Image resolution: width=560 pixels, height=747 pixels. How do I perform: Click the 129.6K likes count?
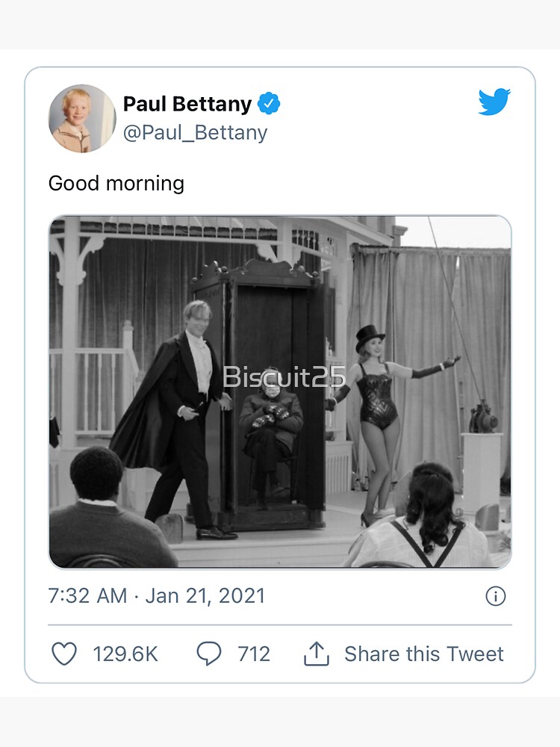(x=125, y=654)
